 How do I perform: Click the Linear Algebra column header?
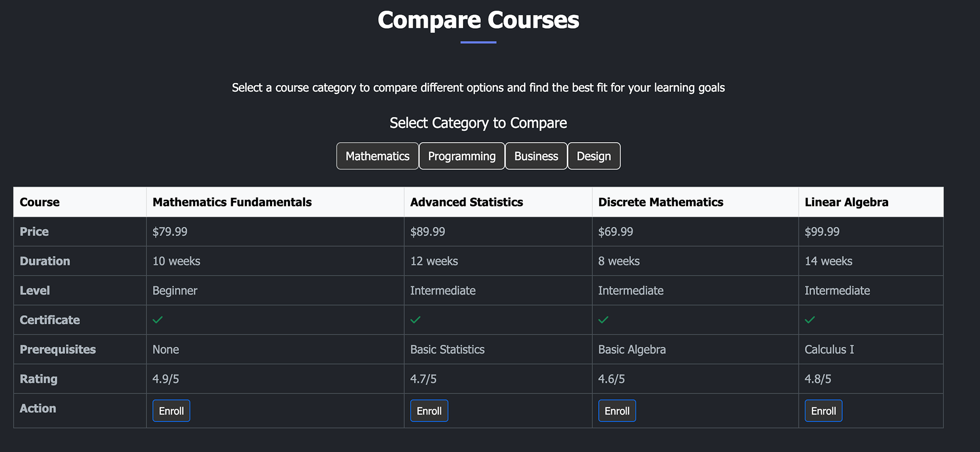[846, 202]
